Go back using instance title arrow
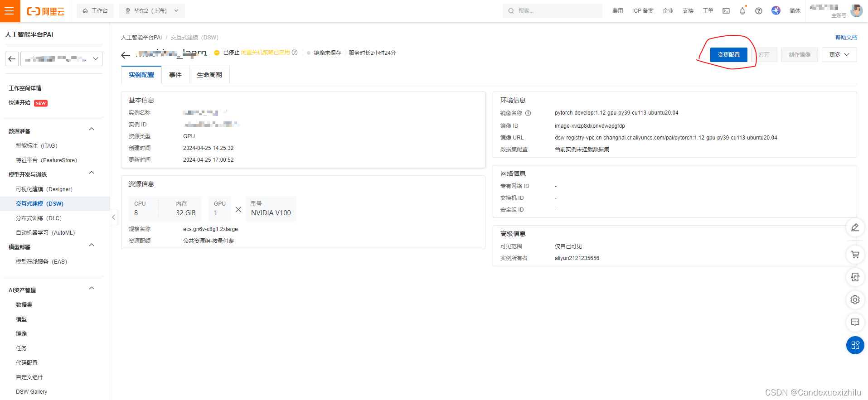 [x=126, y=55]
